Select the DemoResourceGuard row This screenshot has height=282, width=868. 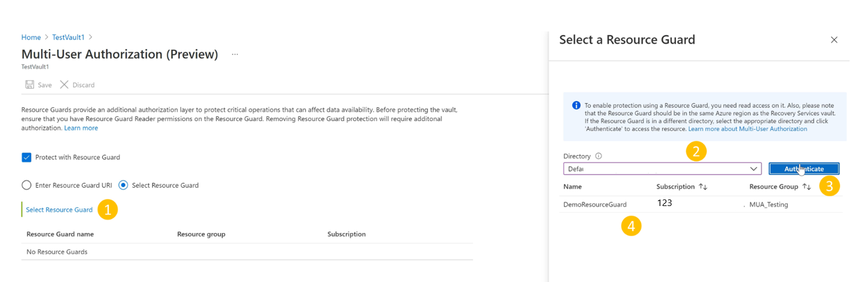(595, 204)
